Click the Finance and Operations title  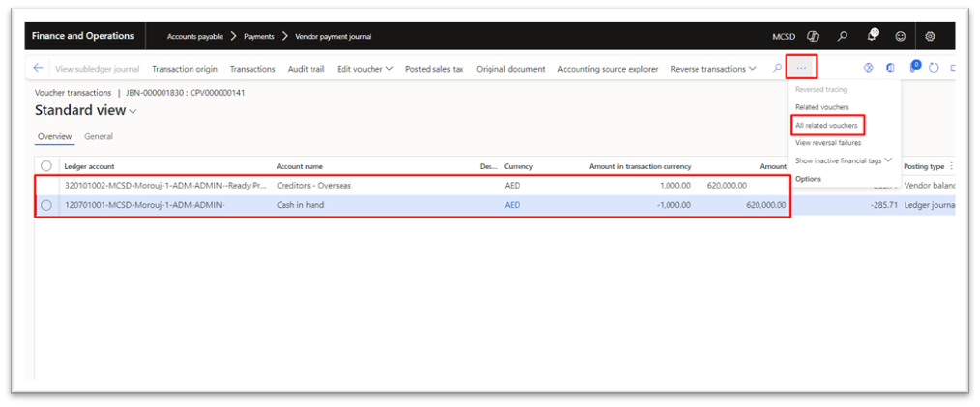click(82, 36)
